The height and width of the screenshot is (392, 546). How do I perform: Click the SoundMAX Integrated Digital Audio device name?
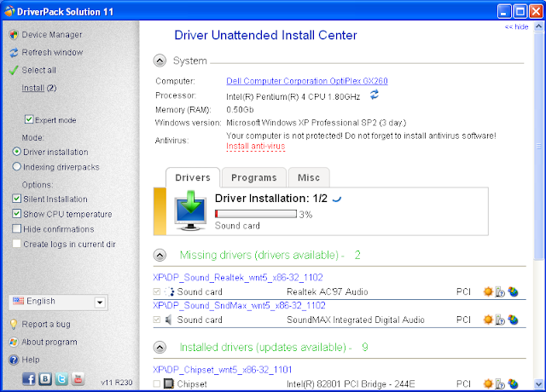356,320
